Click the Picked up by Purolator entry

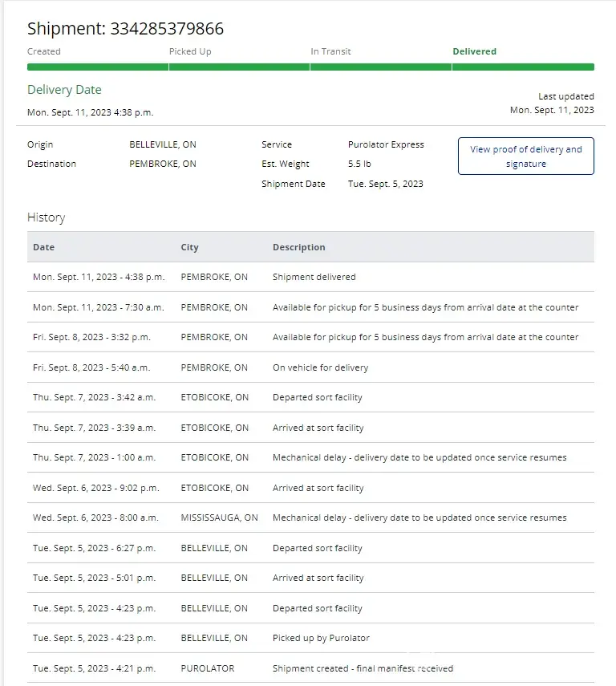[321, 638]
